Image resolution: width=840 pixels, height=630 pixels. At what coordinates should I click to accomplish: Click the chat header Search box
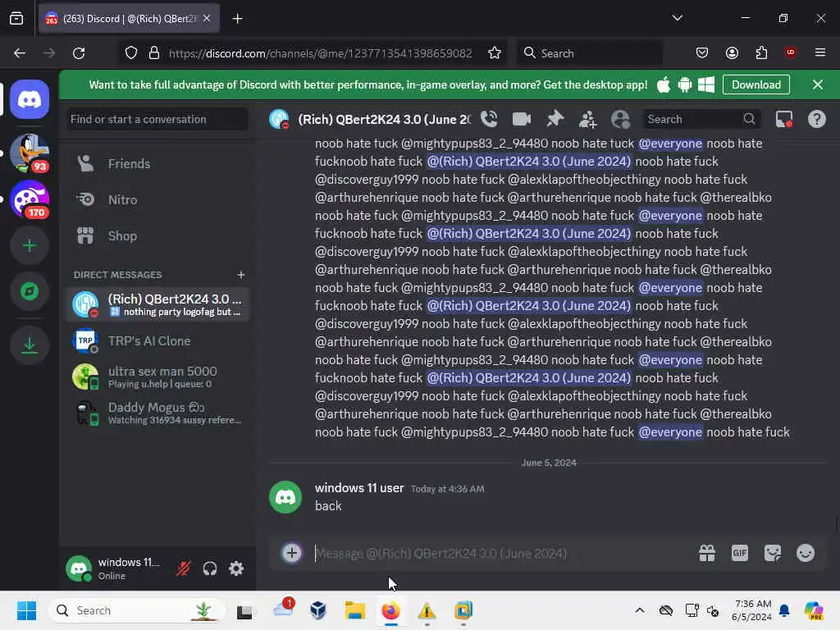[x=702, y=119]
